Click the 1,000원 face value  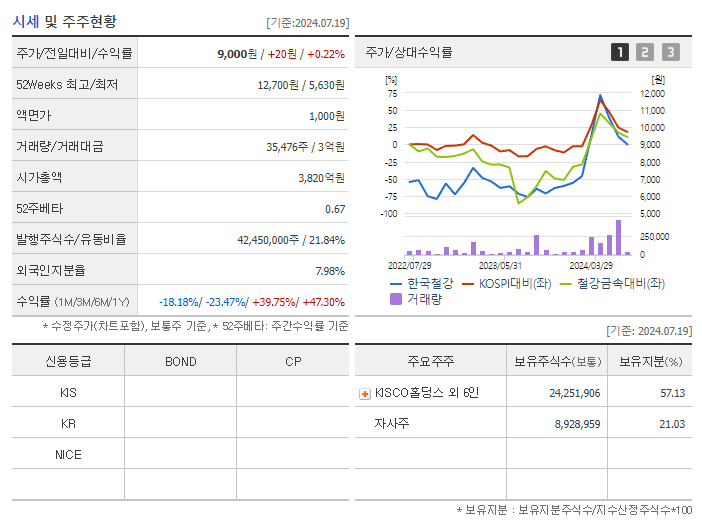(x=327, y=116)
